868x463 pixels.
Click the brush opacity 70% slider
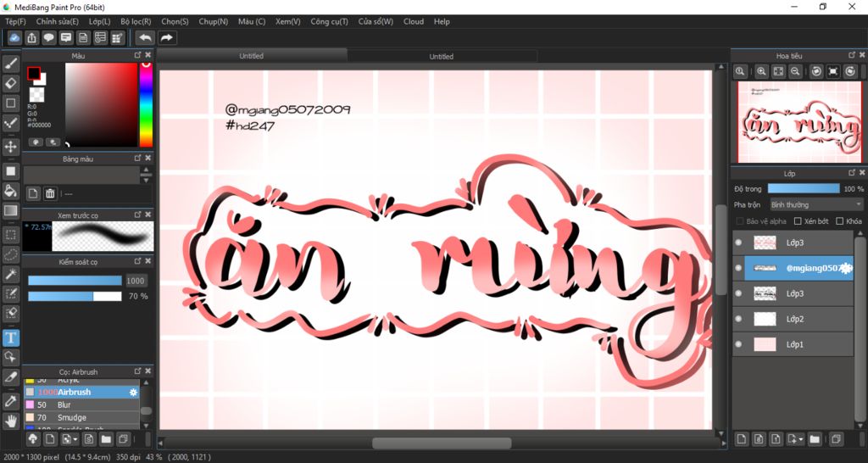point(75,296)
